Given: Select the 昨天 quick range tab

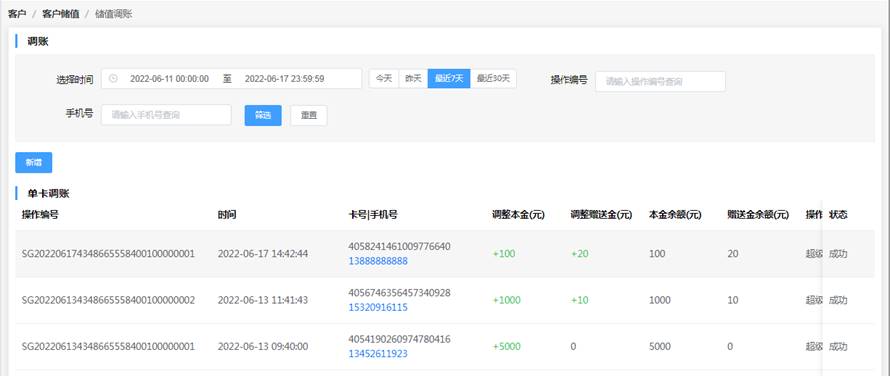Looking at the screenshot, I should pos(413,78).
